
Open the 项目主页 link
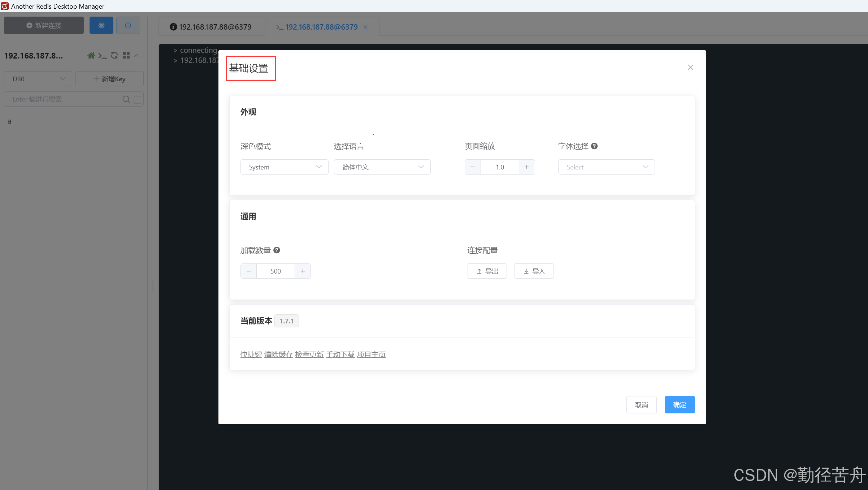coord(371,354)
